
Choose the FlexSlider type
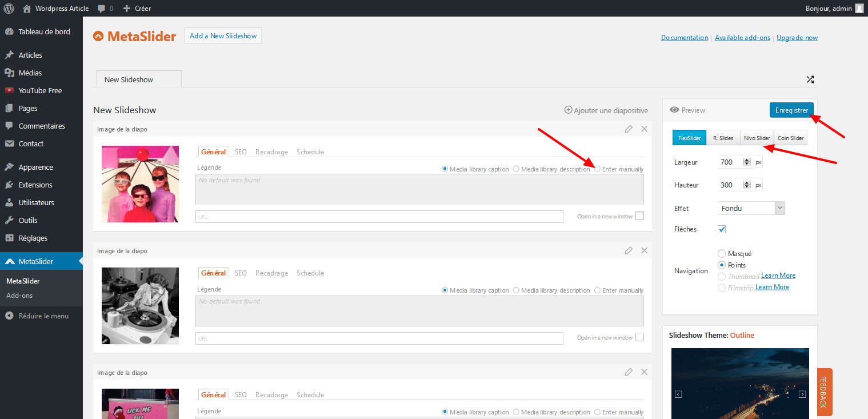coord(689,138)
